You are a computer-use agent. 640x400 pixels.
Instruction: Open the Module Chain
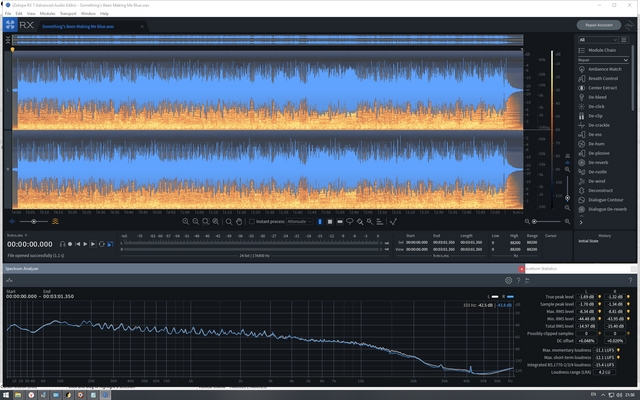(x=602, y=49)
